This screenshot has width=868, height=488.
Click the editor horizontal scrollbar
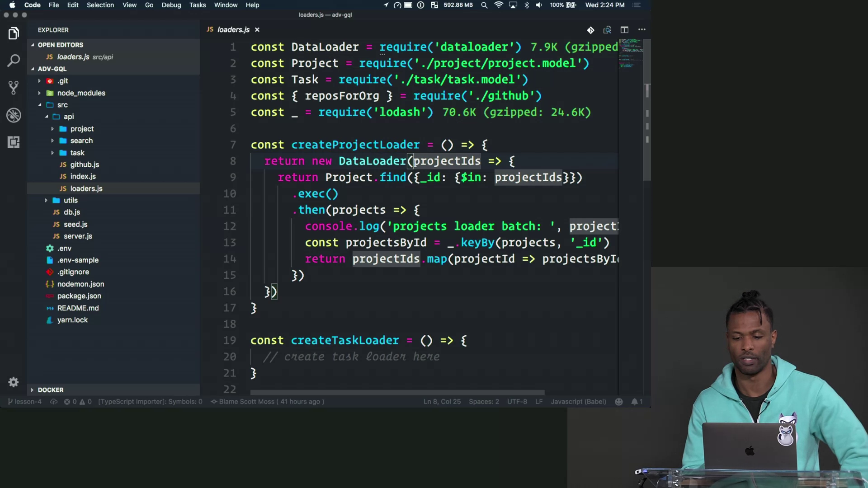click(x=397, y=393)
